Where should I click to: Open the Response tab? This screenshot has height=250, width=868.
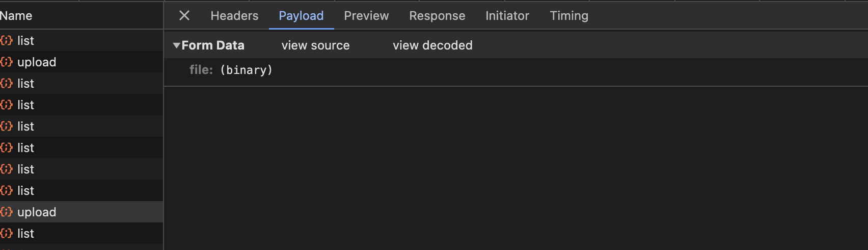click(437, 16)
